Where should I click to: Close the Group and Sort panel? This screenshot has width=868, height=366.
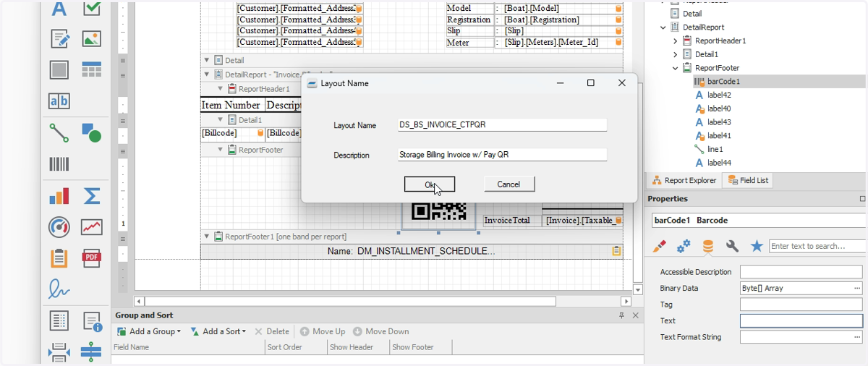636,316
